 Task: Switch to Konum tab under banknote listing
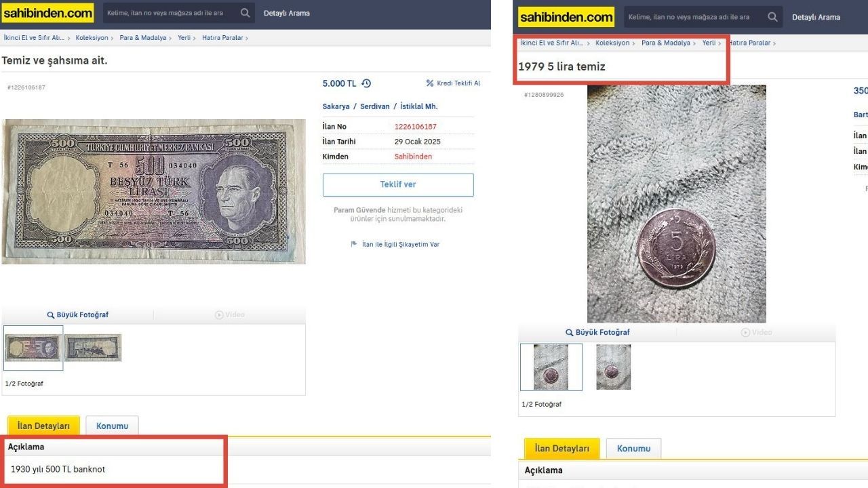click(x=112, y=426)
